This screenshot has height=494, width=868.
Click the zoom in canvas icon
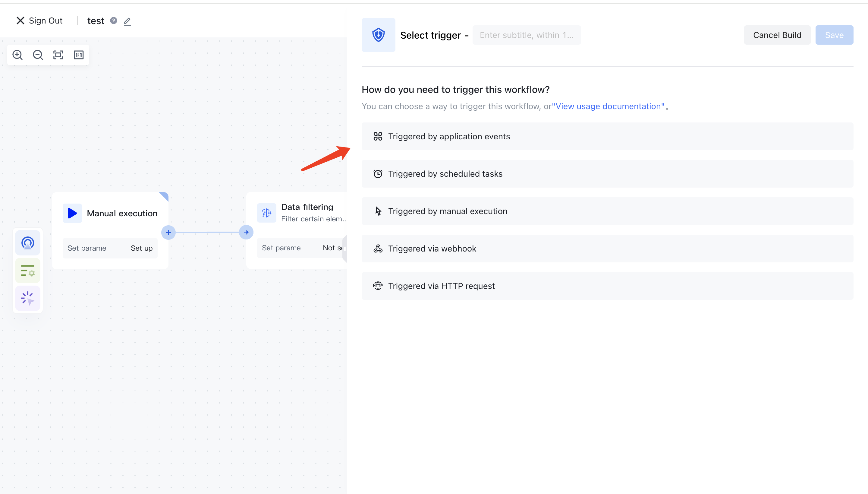[17, 55]
